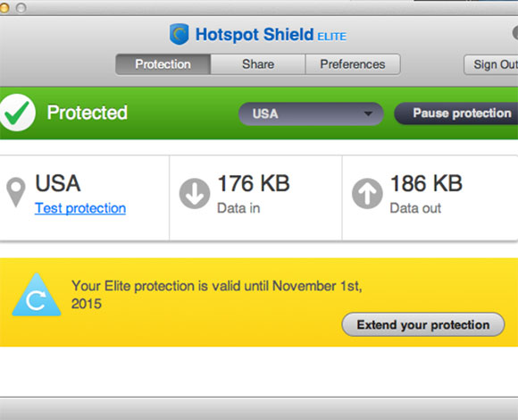Click the dropdown arrow in the USA selector
This screenshot has width=518, height=420.
click(368, 114)
